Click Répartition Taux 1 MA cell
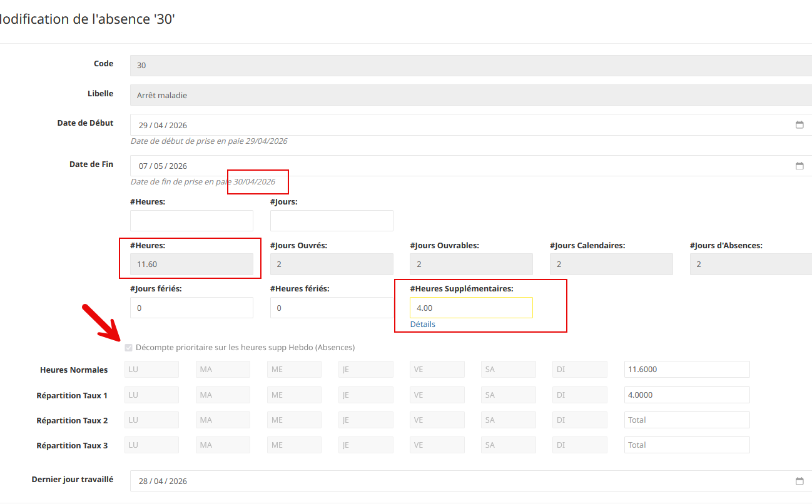This screenshot has height=504, width=812. tap(223, 395)
